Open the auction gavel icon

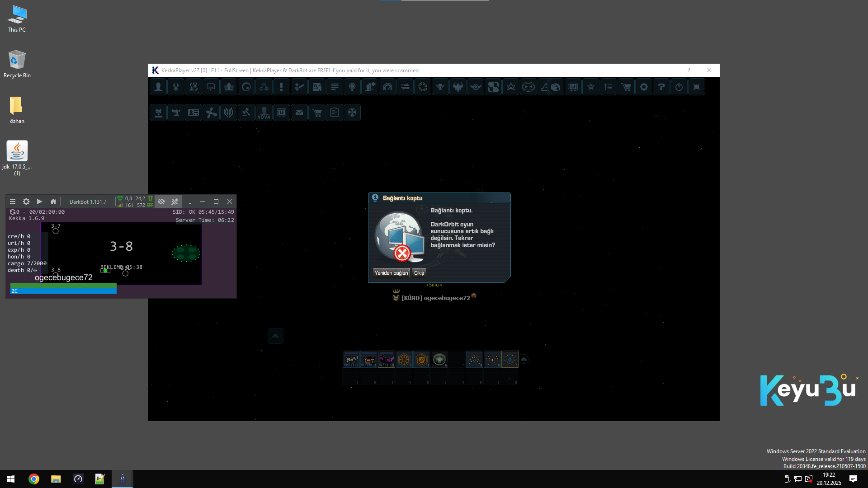point(246,113)
